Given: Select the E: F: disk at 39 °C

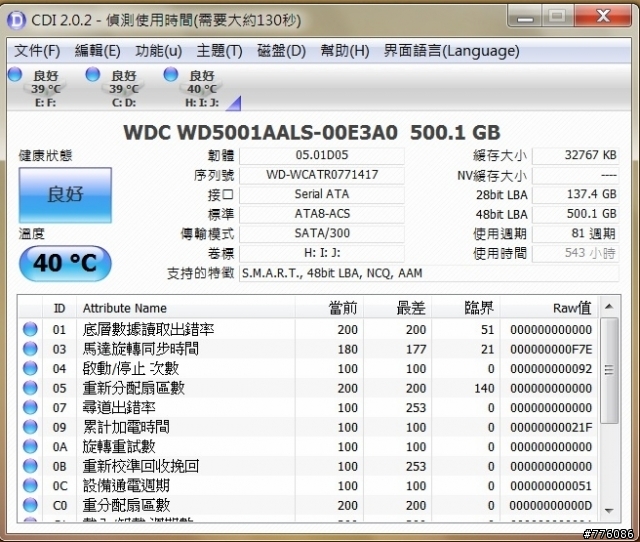Looking at the screenshot, I should click(x=45, y=89).
